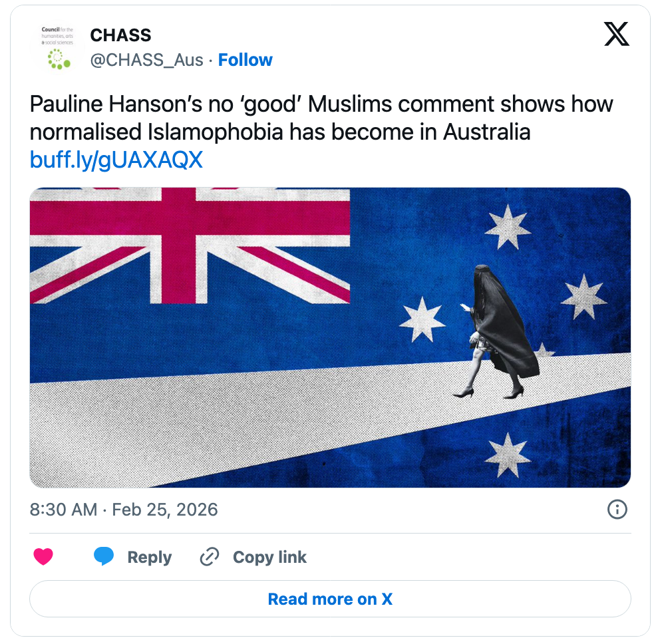
Task: Click the Copy link text label
Action: [269, 558]
